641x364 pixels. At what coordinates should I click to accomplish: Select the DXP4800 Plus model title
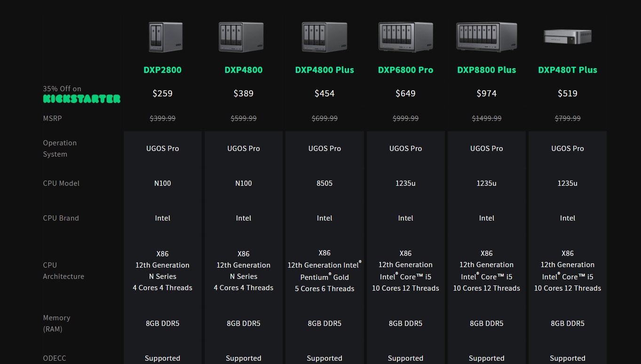324,70
